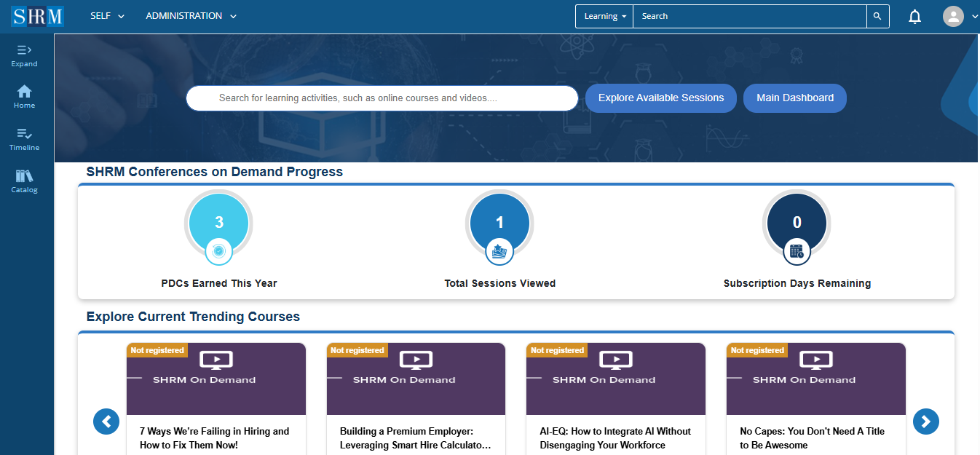
Task: Click Explore Available Sessions button
Action: pyautogui.click(x=661, y=98)
